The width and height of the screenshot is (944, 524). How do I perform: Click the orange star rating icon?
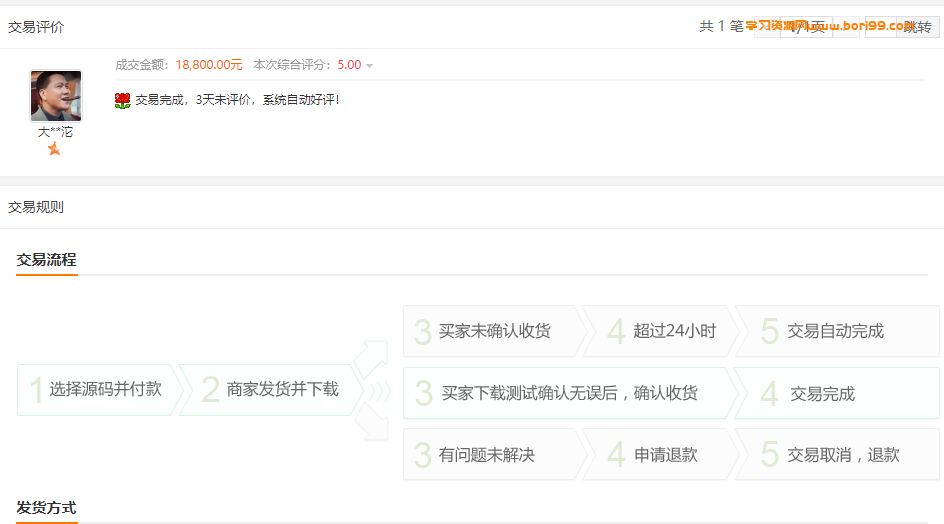click(54, 149)
